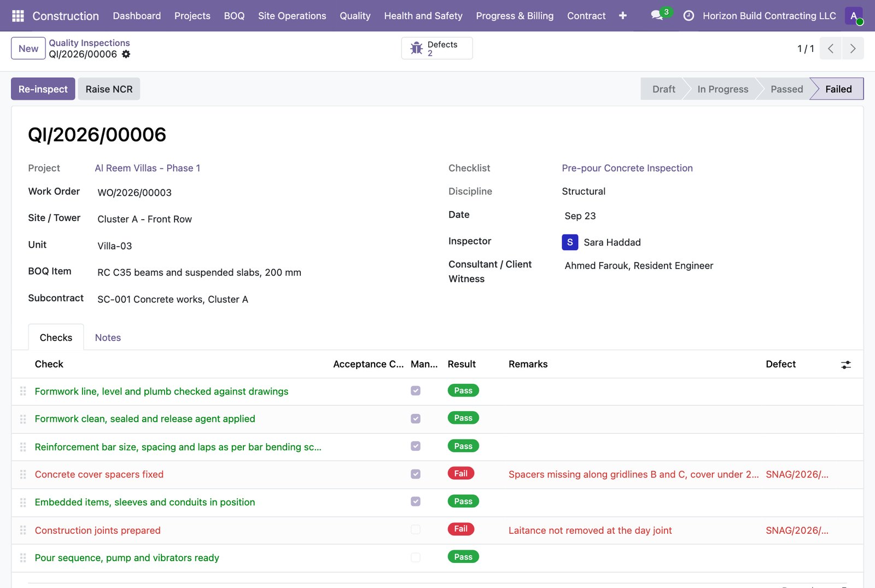Viewport: 875px width, 588px height.
Task: Click the gear icon beside QI/2026/00006
Action: [126, 54]
